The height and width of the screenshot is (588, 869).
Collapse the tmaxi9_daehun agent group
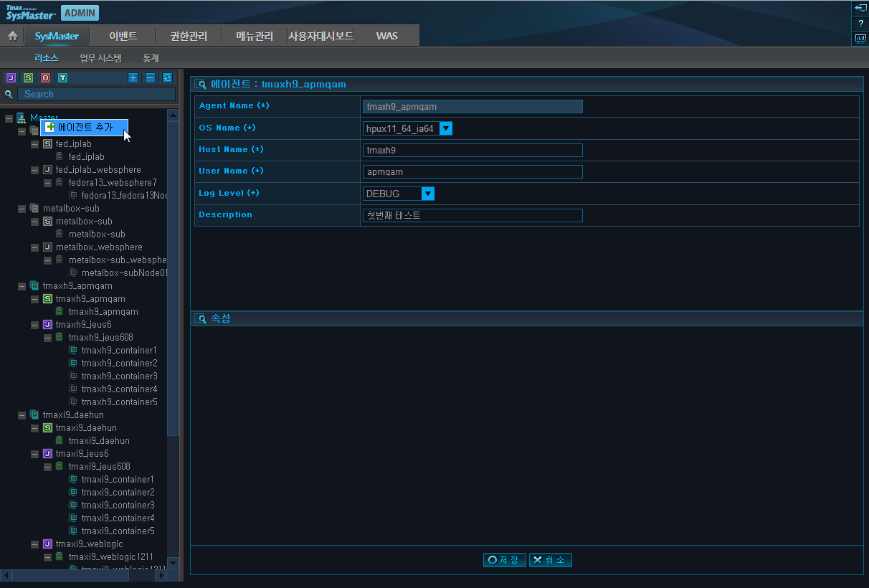point(22,415)
